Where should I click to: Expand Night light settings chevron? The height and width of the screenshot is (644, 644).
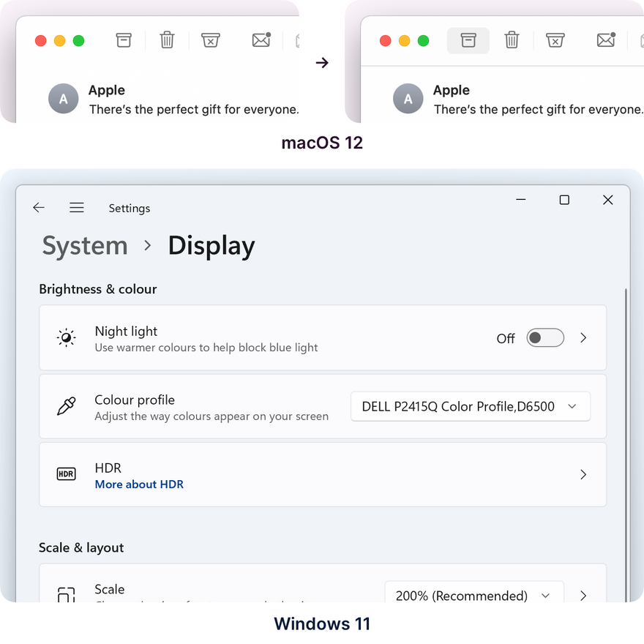tap(583, 337)
